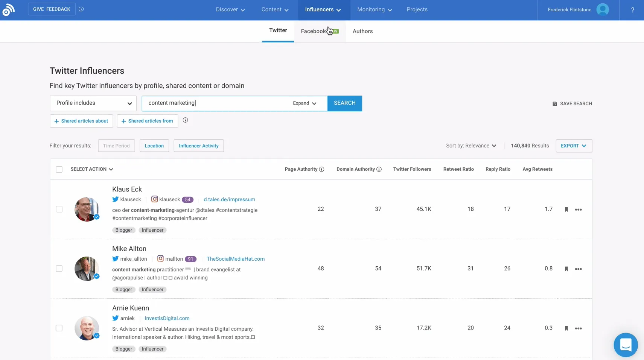
Task: Open more options for Mike Allton
Action: pos(578,269)
